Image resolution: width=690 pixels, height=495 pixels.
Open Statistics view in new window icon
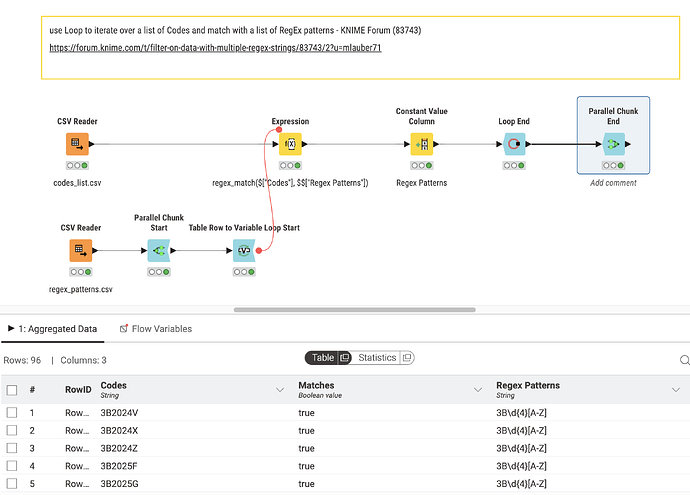pos(407,358)
